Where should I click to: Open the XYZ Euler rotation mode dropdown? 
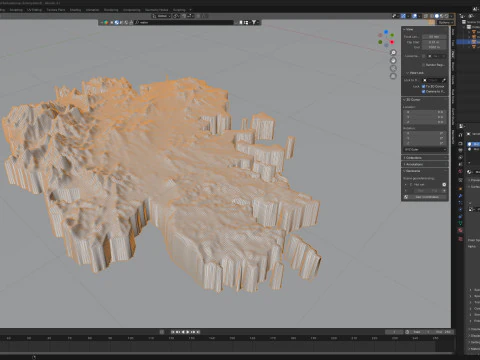pyautogui.click(x=425, y=149)
